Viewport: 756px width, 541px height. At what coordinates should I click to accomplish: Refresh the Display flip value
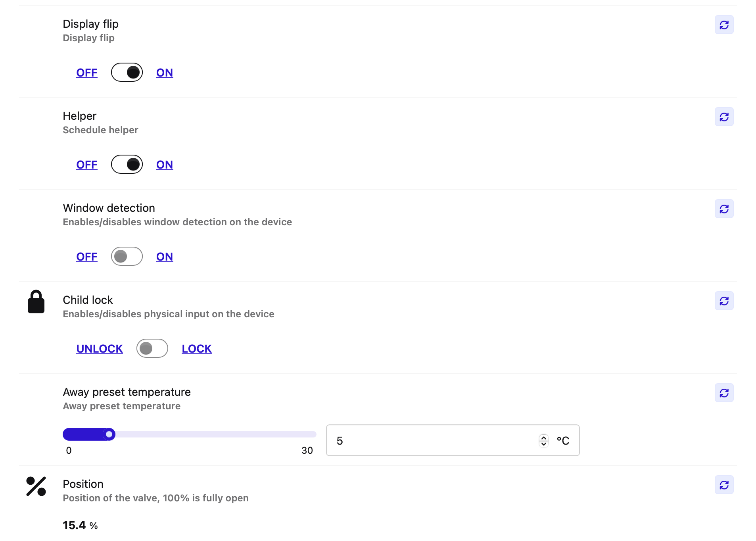coord(724,25)
